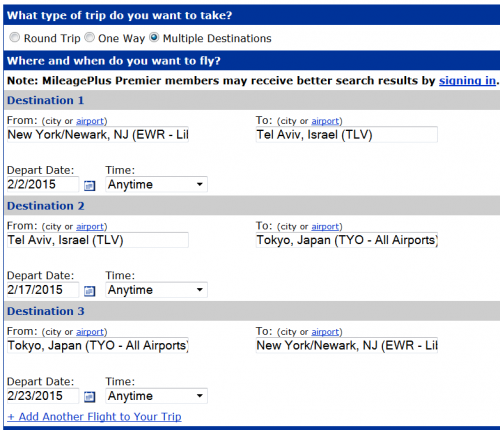
Task: Open calendar picker for Destination 3 depart date
Action: 89,397
